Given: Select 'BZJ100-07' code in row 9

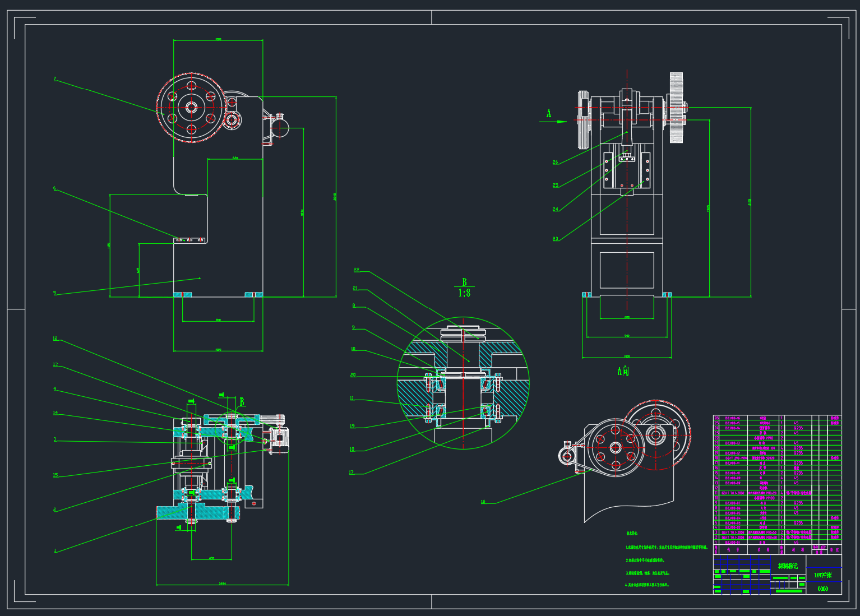Looking at the screenshot, I should coord(733,503).
